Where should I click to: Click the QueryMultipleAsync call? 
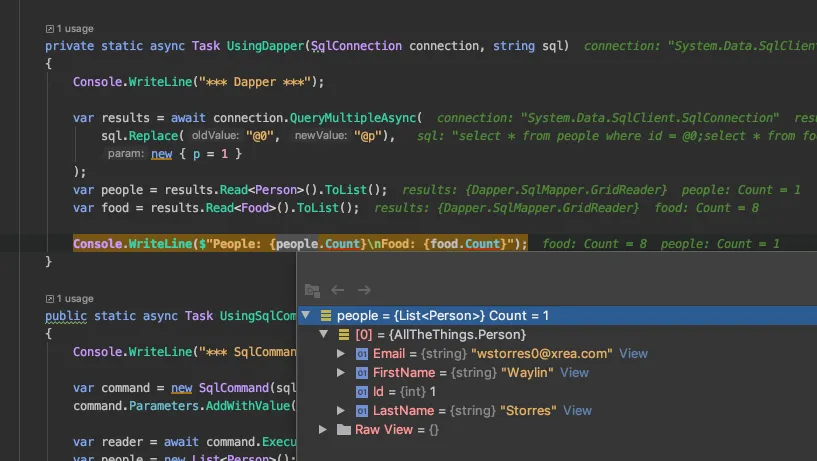click(353, 118)
